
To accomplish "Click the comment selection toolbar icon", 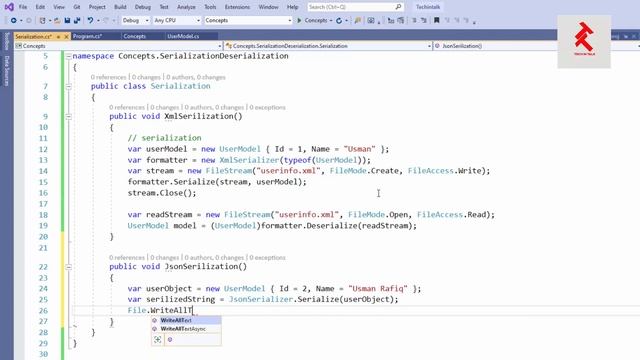I will click(x=414, y=20).
